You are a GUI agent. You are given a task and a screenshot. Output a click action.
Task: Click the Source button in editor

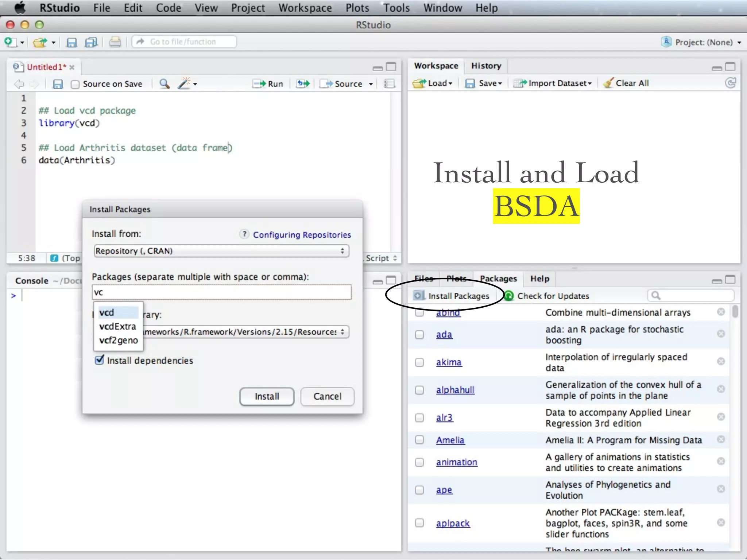tap(341, 84)
